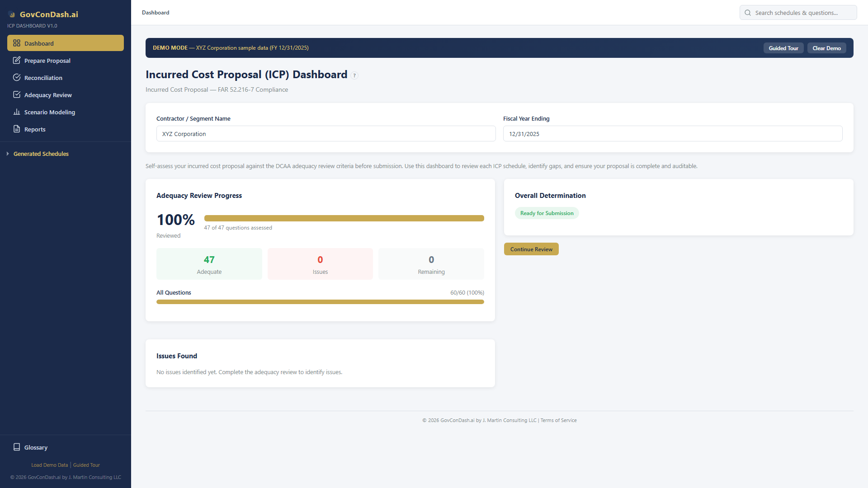The width and height of the screenshot is (868, 488).
Task: Open the Terms of Service link
Action: click(558, 420)
